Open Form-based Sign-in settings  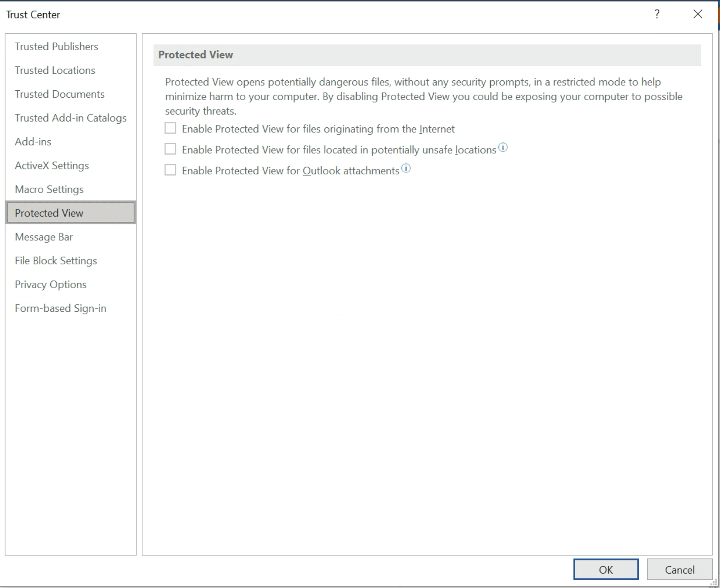pos(71,308)
